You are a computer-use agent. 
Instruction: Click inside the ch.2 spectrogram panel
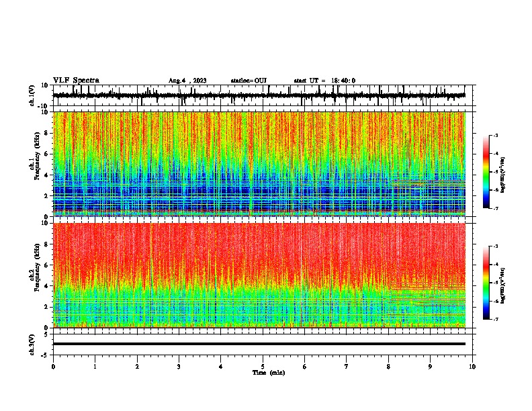[x=259, y=275]
